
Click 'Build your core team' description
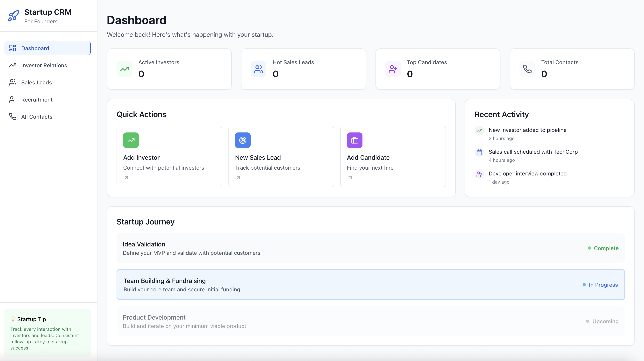click(182, 289)
